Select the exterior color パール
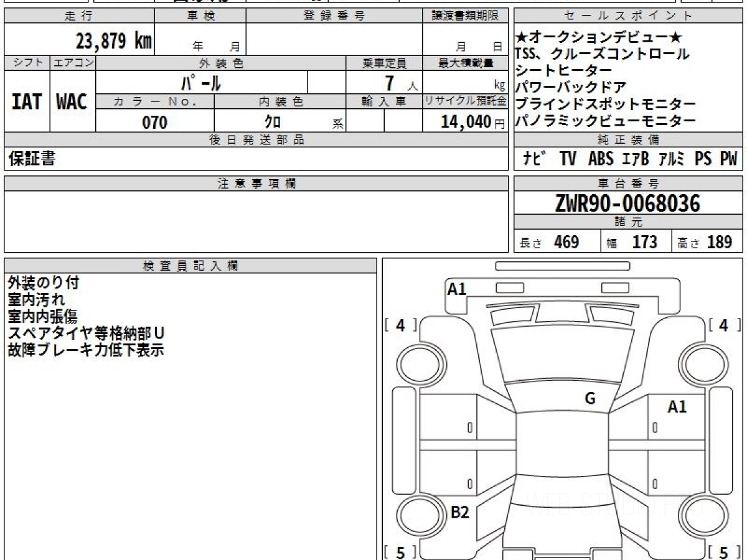 pos(201,82)
